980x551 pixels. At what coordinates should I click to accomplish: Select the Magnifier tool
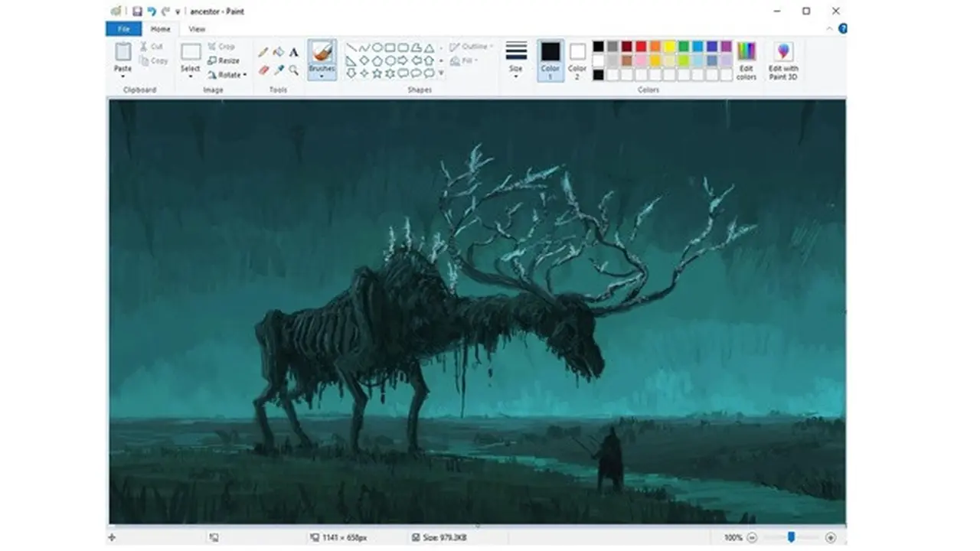point(293,70)
